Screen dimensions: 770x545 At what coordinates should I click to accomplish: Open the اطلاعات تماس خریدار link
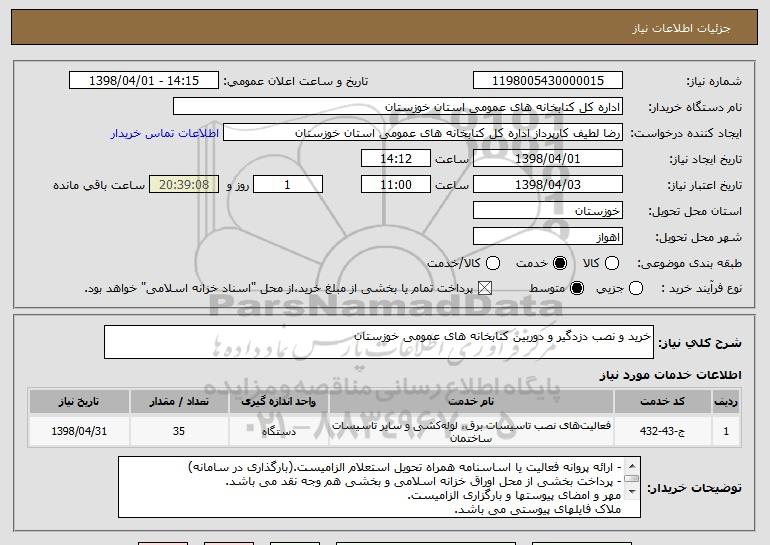pos(165,134)
